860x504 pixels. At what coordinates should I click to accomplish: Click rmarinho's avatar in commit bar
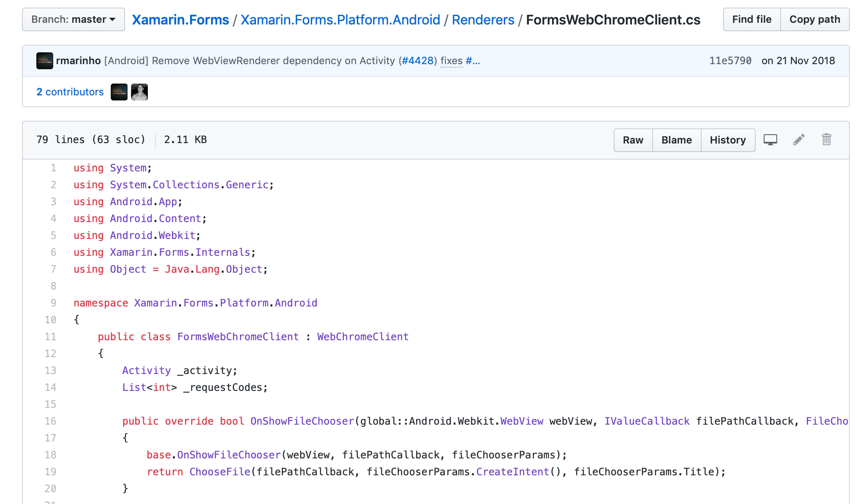45,61
